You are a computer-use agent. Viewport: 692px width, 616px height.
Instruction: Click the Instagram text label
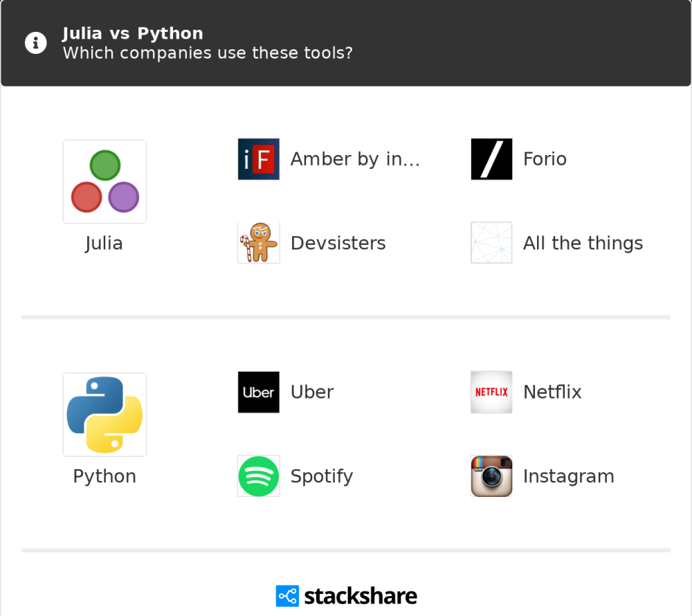pyautogui.click(x=568, y=477)
